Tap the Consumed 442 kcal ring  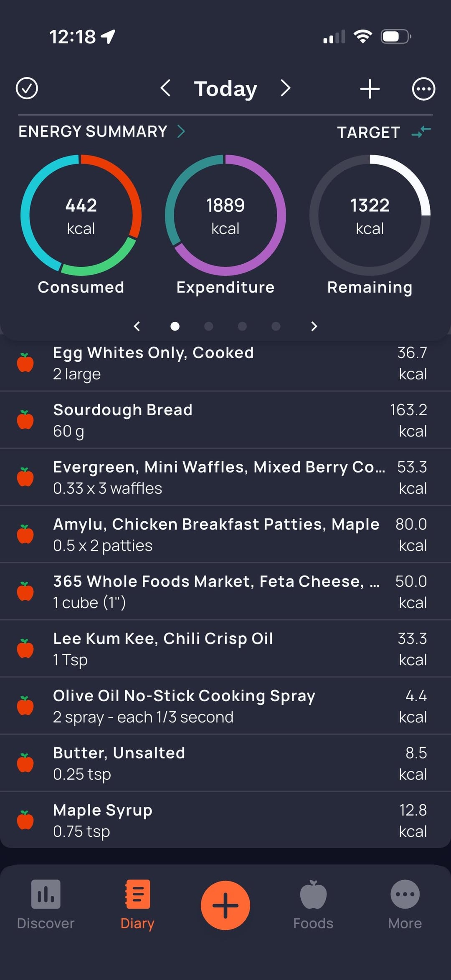[x=81, y=215]
